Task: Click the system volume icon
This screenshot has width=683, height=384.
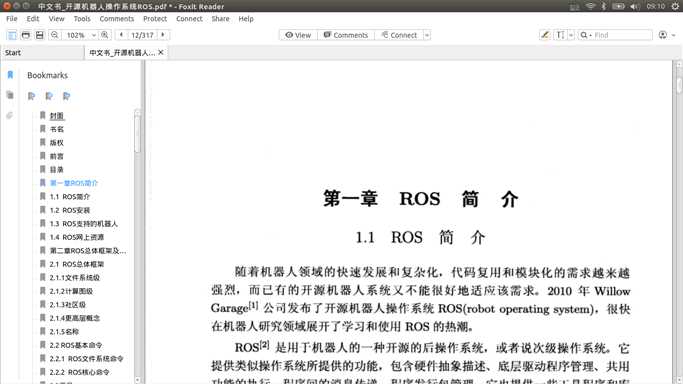Action: tap(635, 6)
